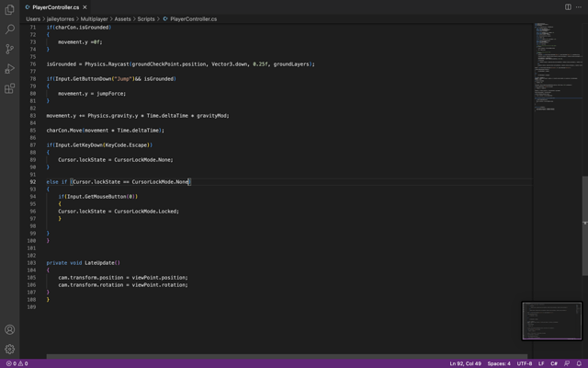Open the Manage gear icon

pyautogui.click(x=10, y=350)
